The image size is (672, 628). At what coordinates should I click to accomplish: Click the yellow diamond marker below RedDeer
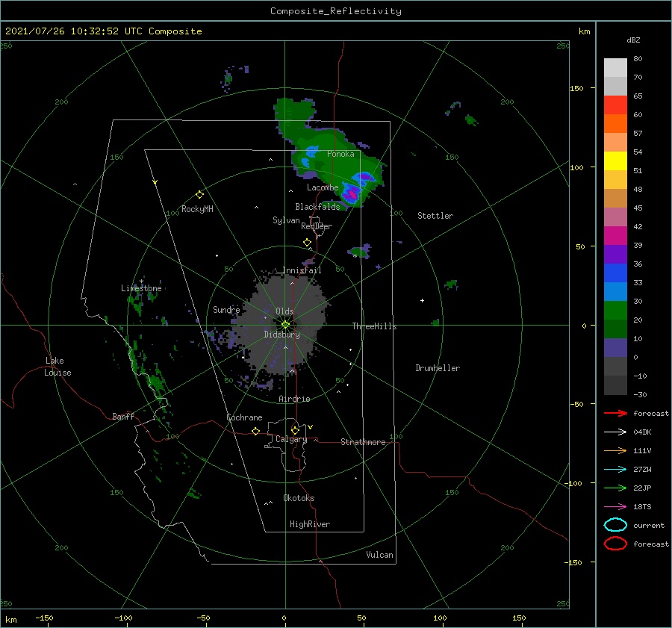pos(307,243)
